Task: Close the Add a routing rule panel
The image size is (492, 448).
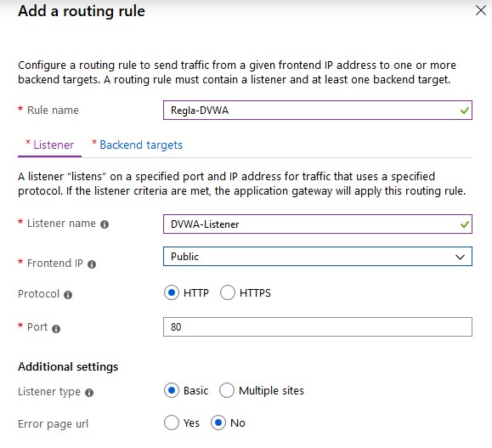Action: coord(480,10)
